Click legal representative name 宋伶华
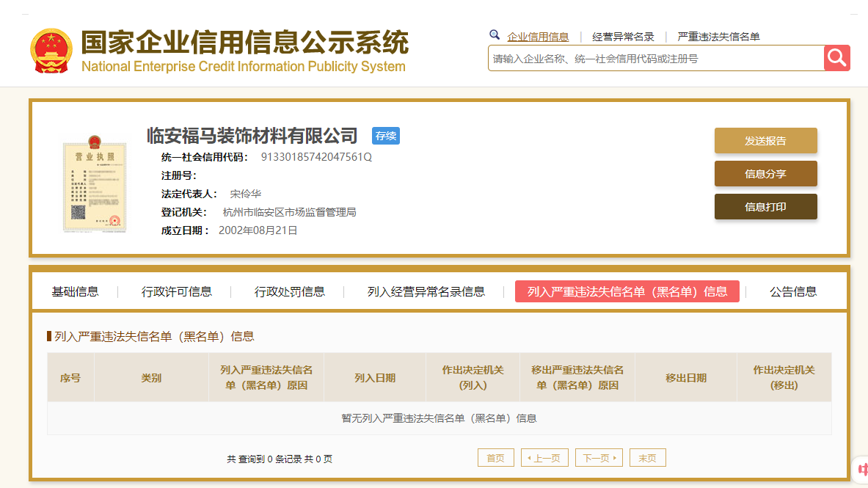868x488 pixels. coord(245,194)
